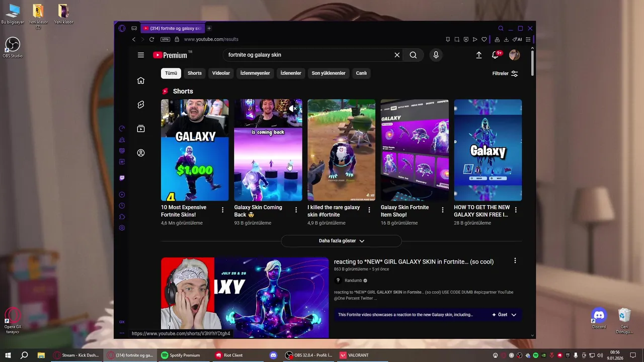Open the 'I killed the rare galaxy skin' thumbnail
This screenshot has height=362, width=644.
pos(341,150)
